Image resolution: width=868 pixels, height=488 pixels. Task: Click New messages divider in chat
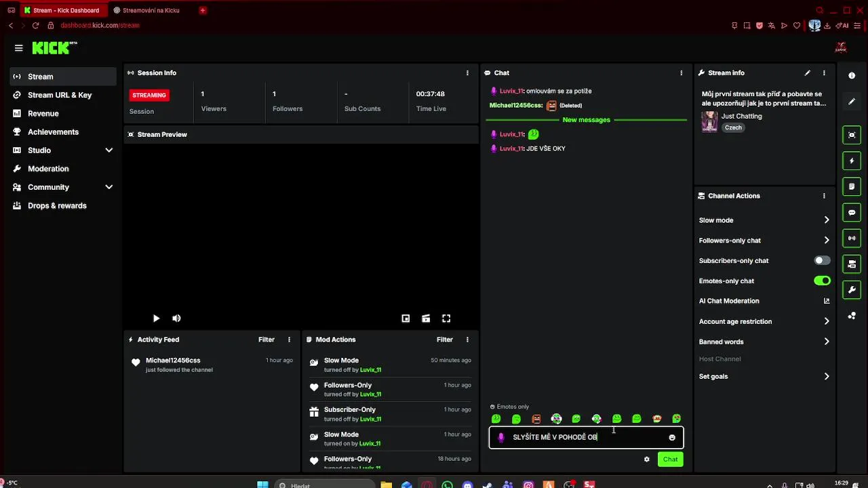click(587, 120)
